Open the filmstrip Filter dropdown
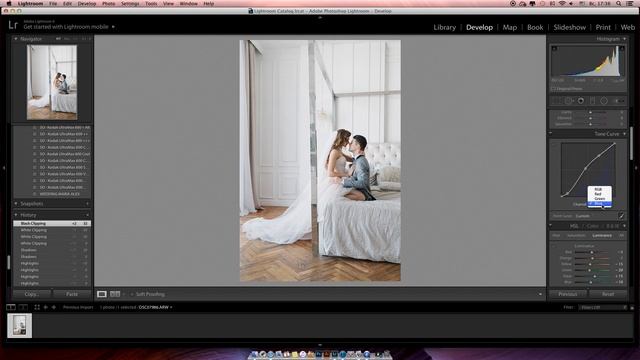Viewport: 640px width, 360px height. [603, 307]
